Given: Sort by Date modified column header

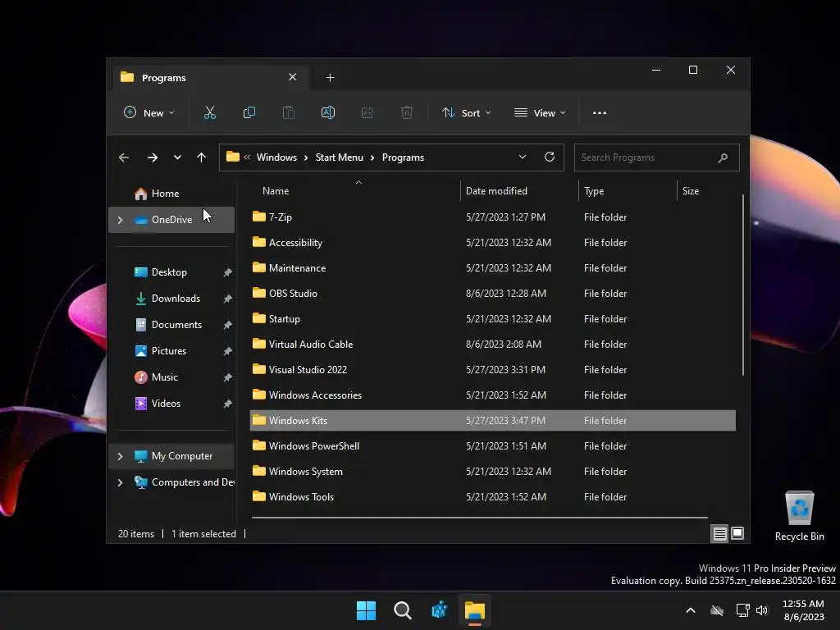Looking at the screenshot, I should (x=496, y=190).
